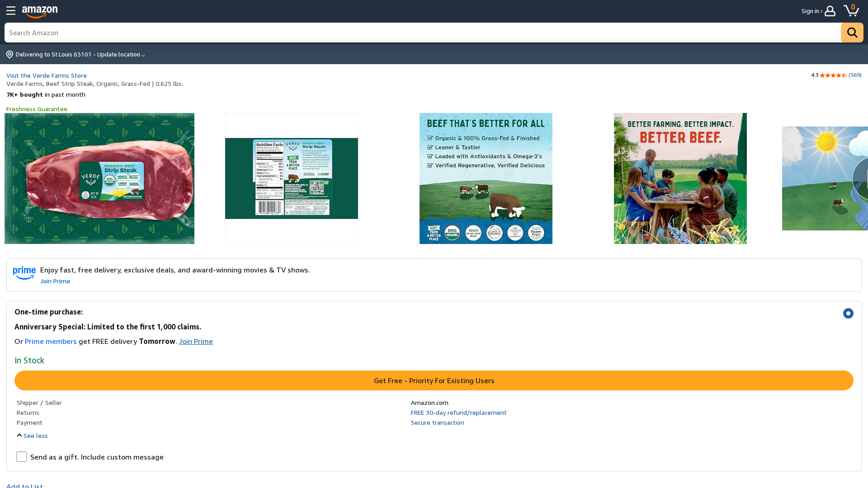Screen dimensions: 868x488
Task: Click the In Stock status text
Action: [x=29, y=360]
